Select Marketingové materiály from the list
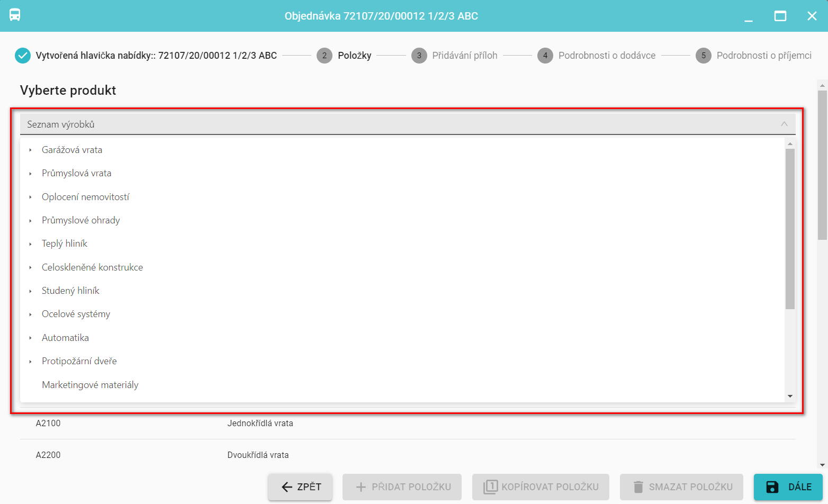Image resolution: width=828 pixels, height=504 pixels. click(90, 385)
